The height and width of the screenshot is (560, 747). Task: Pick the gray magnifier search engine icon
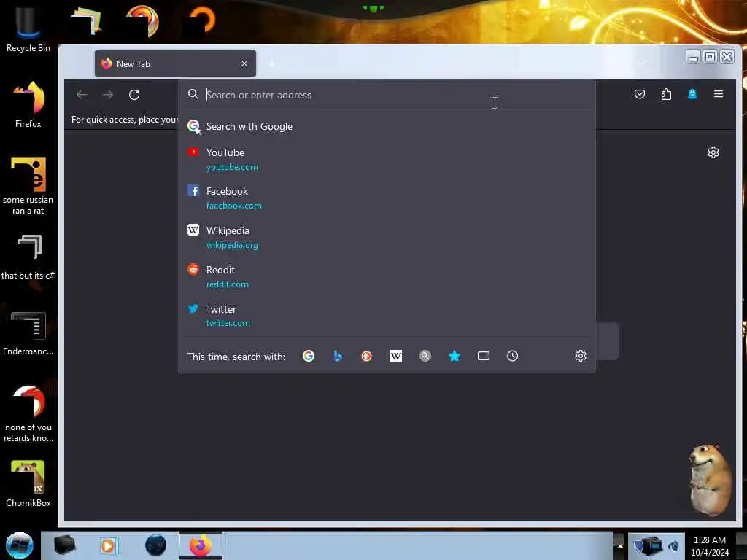[425, 356]
